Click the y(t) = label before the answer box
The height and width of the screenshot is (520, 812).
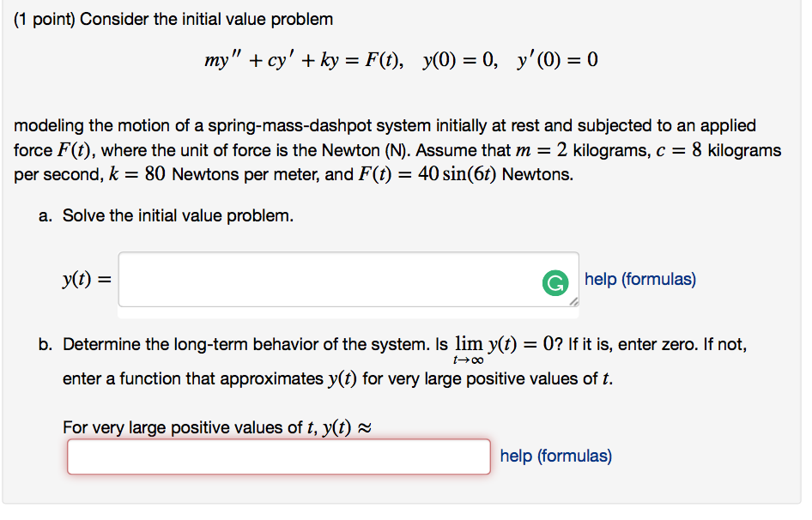tap(86, 279)
